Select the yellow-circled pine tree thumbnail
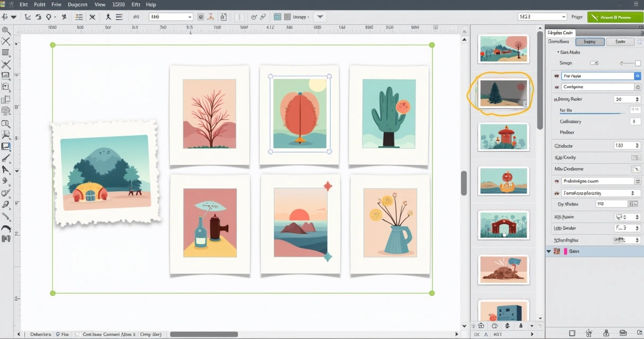The width and height of the screenshot is (644, 339). [x=503, y=94]
